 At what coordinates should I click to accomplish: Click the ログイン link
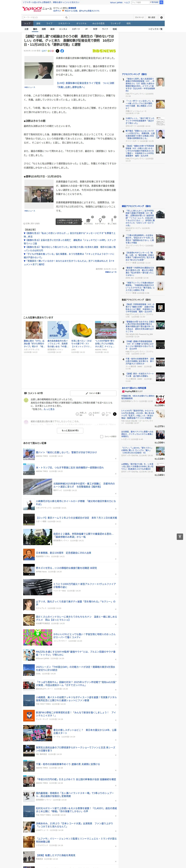tap(57, 11)
